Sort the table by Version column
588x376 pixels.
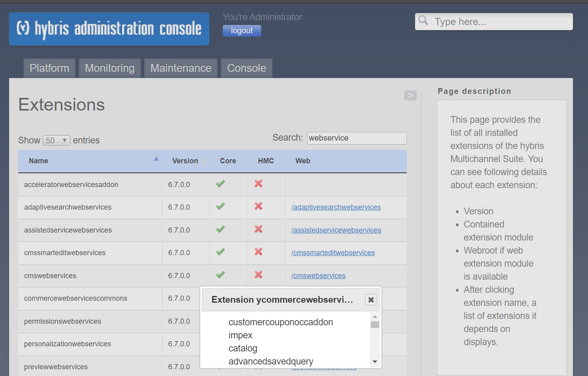click(x=185, y=161)
